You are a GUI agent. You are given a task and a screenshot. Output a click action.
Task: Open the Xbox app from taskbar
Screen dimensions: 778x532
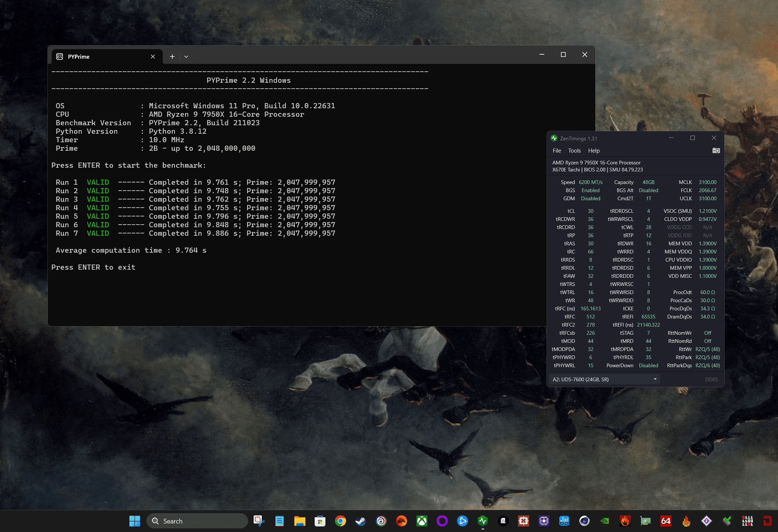(x=422, y=521)
